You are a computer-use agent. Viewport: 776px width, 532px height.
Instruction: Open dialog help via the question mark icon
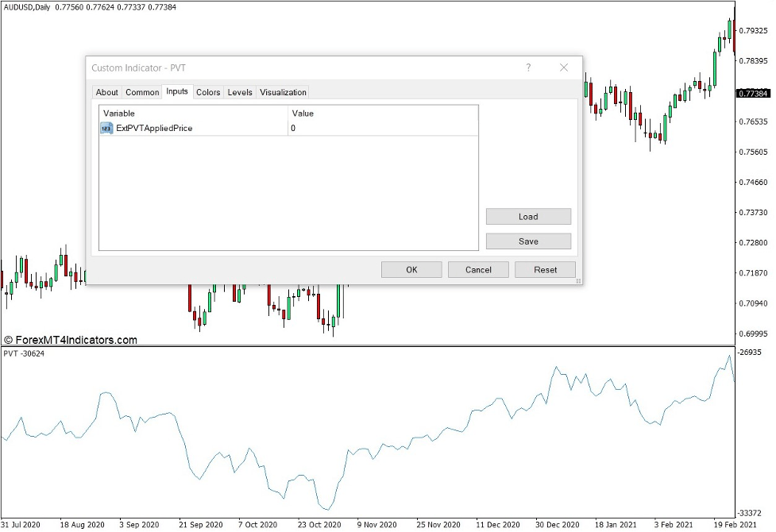point(528,68)
